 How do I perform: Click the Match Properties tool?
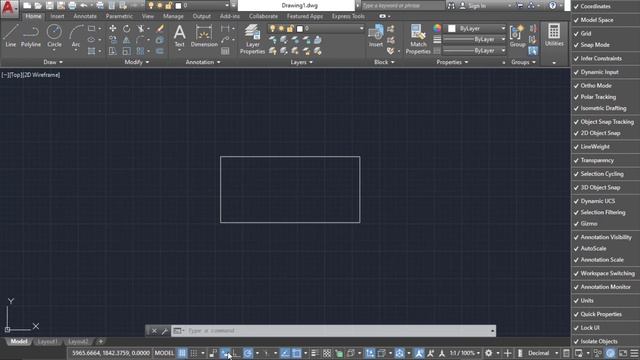click(x=418, y=39)
